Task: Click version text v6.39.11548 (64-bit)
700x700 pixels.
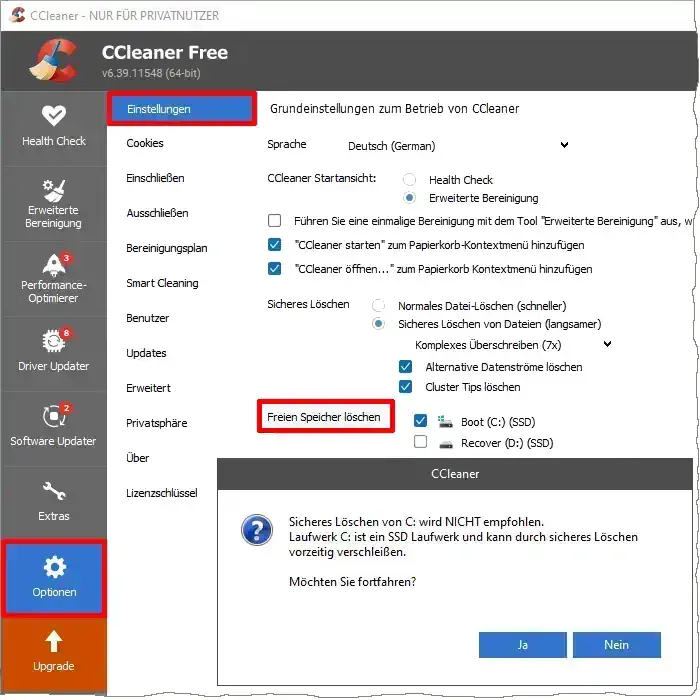Action: tap(151, 73)
